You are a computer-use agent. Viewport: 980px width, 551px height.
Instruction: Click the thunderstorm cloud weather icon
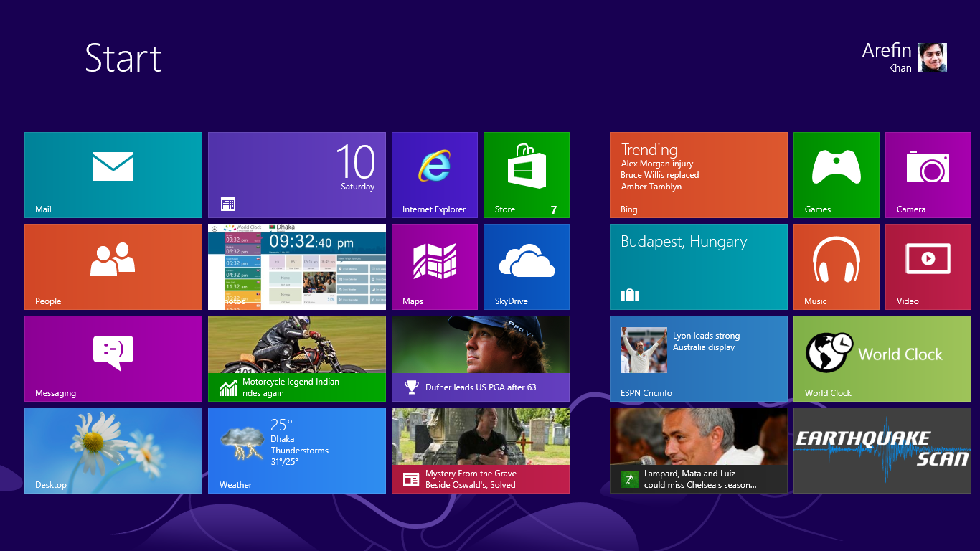[x=242, y=443]
